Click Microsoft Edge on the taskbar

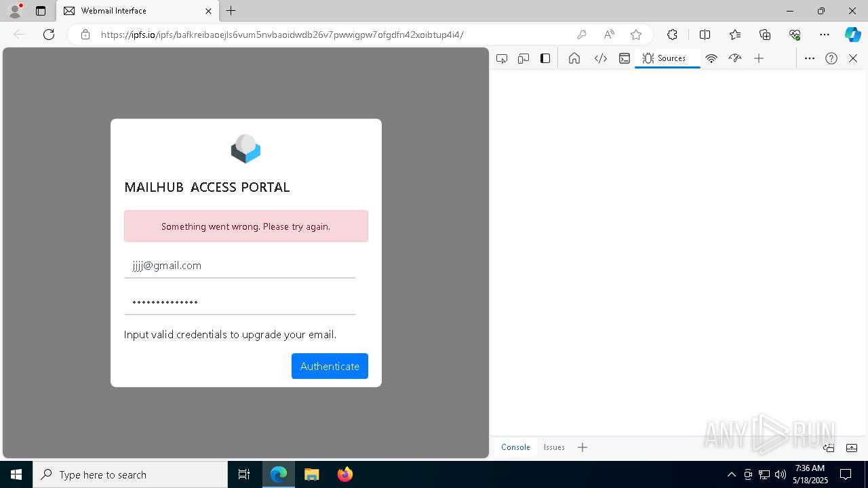[279, 474]
